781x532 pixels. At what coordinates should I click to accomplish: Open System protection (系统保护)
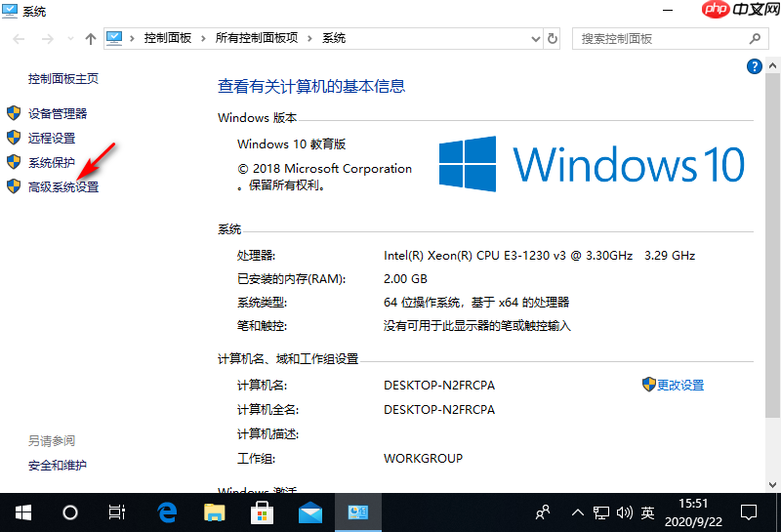click(x=52, y=162)
